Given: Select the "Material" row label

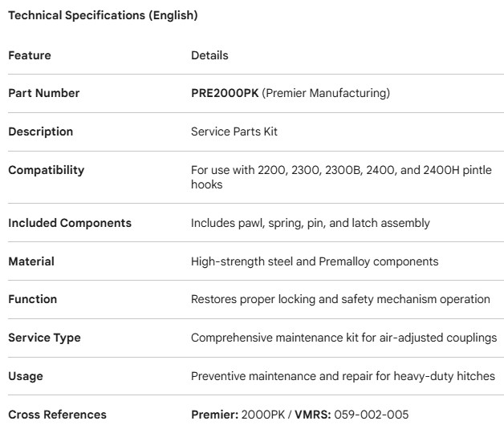Looking at the screenshot, I should click(31, 261).
